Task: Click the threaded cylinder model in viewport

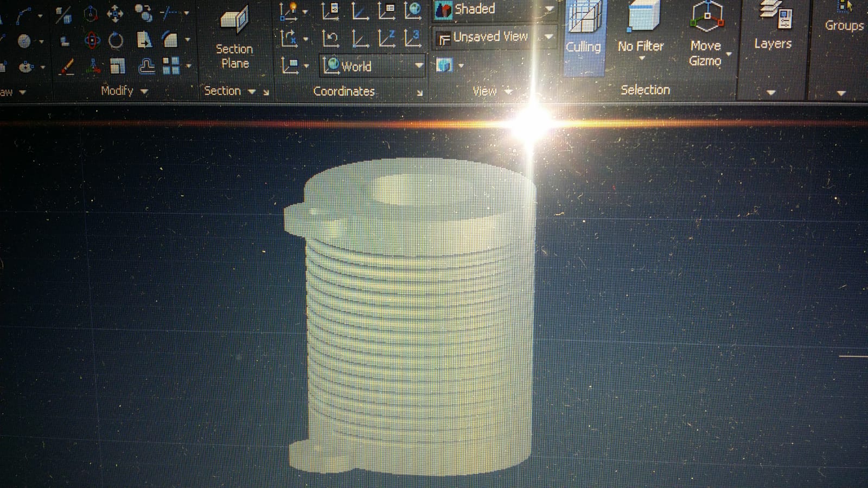Action: tap(412, 325)
